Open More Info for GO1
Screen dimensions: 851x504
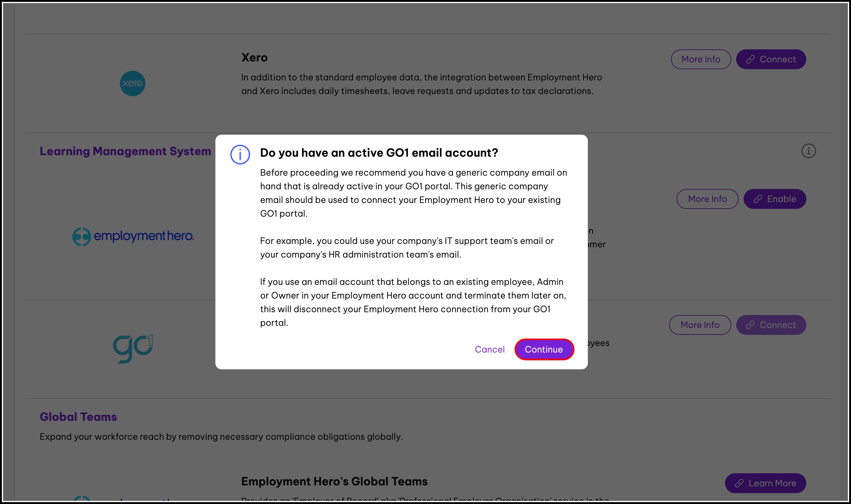click(700, 325)
